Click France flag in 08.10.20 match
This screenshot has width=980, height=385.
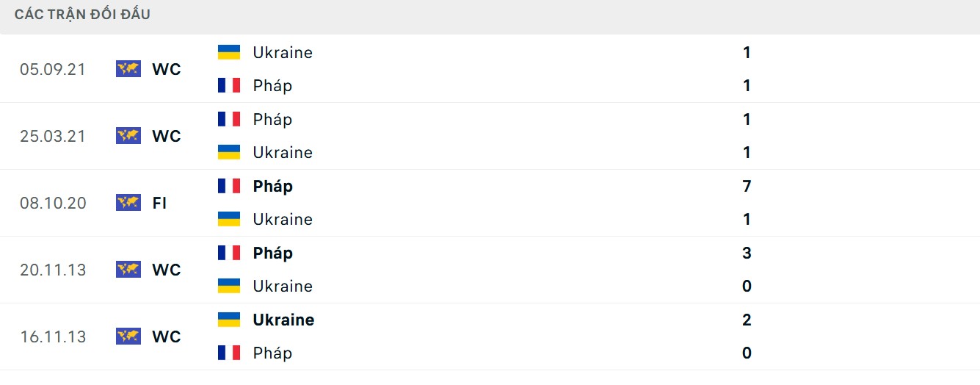pos(229,186)
